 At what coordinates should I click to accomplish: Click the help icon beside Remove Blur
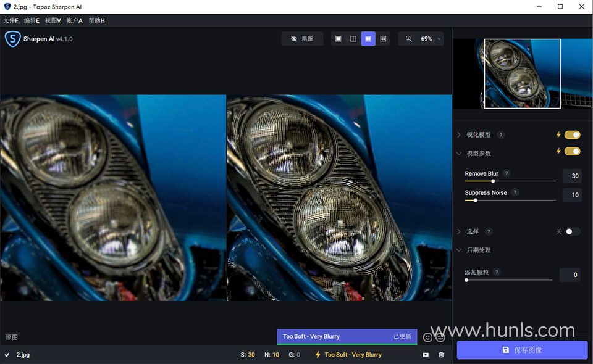(x=507, y=173)
